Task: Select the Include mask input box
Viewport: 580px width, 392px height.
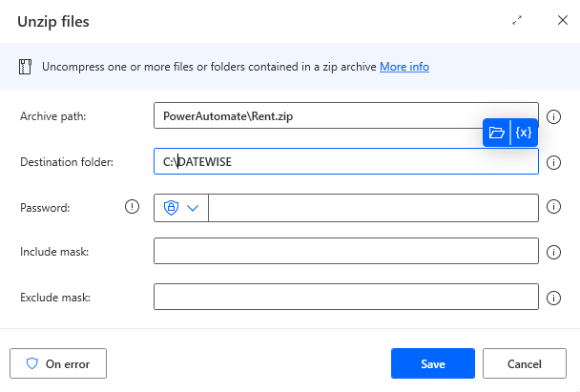Action: (345, 252)
